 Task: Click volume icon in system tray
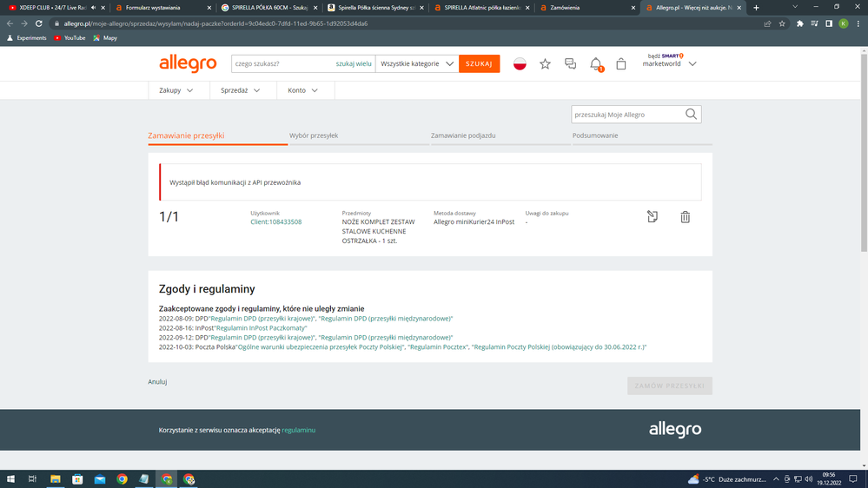808,479
